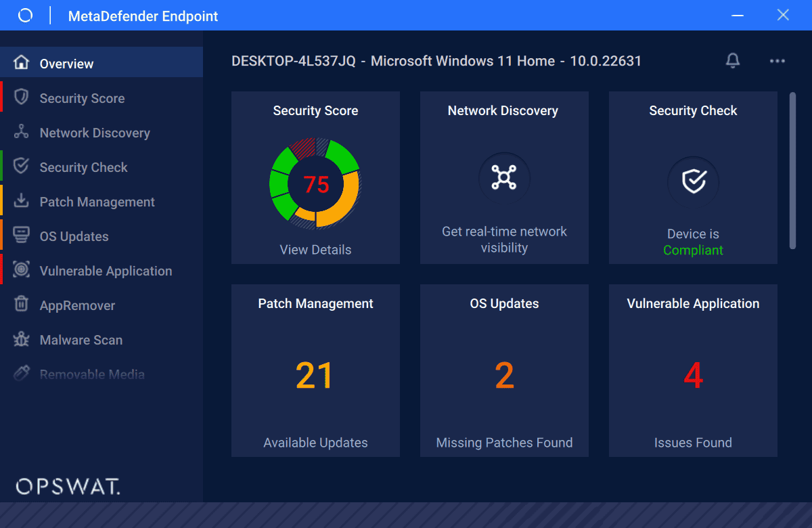Open Malware Scan from the sidebar
The image size is (812, 528).
pyautogui.click(x=101, y=339)
